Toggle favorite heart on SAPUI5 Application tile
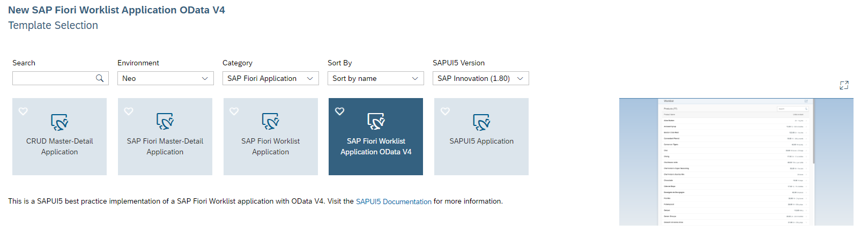868x239 pixels. [445, 111]
